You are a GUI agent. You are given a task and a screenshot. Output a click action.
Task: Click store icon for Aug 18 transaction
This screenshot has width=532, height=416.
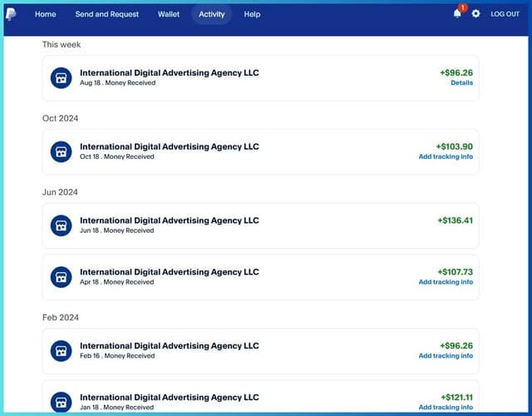[x=61, y=77]
